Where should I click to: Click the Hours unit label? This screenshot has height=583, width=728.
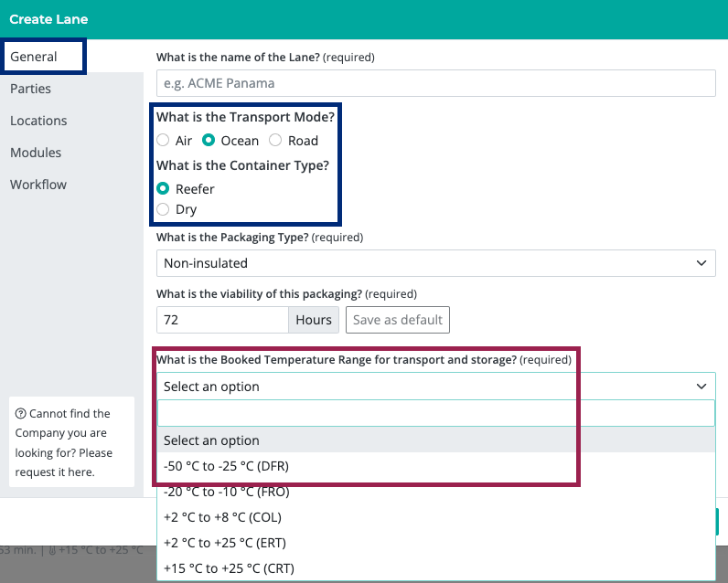(314, 320)
